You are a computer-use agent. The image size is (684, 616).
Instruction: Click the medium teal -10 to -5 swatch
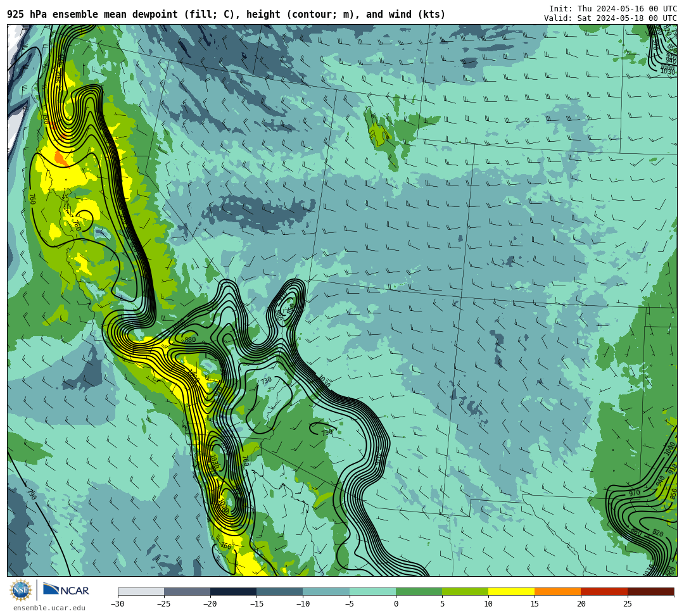326,591
